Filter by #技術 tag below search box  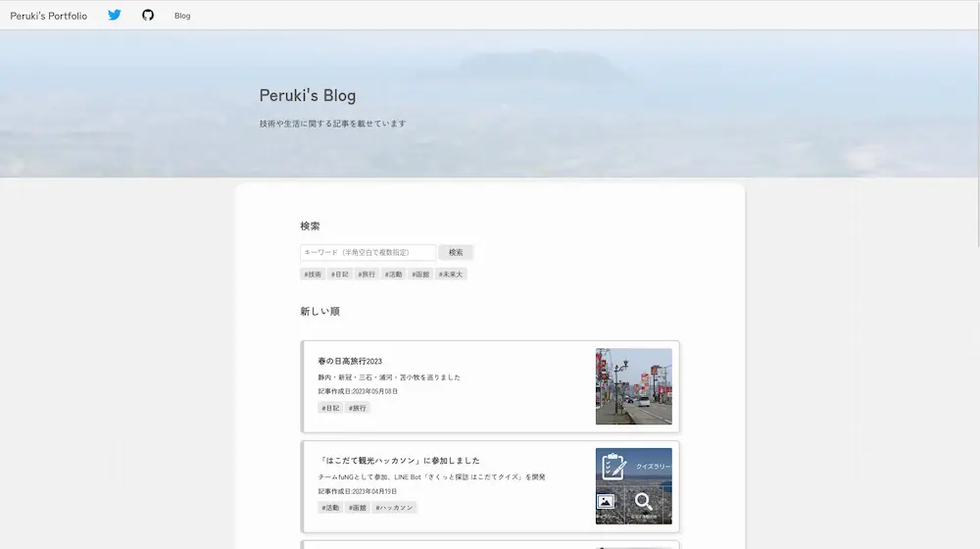click(x=313, y=274)
